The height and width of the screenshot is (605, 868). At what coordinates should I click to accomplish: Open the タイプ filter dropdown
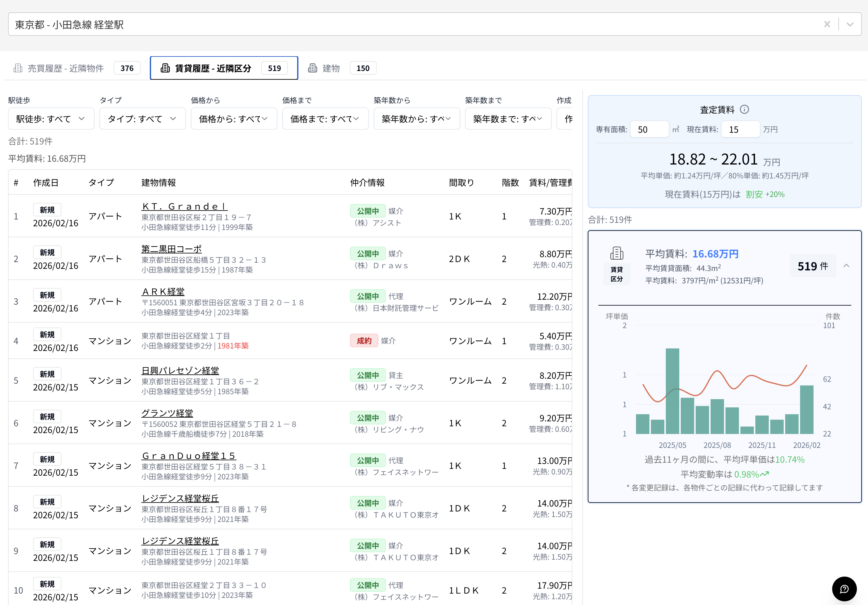(x=142, y=118)
